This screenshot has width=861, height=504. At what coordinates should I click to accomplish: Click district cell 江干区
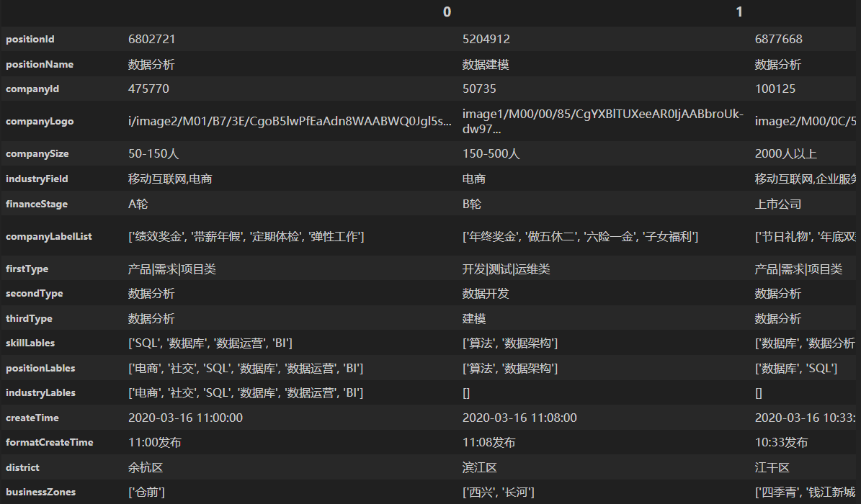(772, 468)
